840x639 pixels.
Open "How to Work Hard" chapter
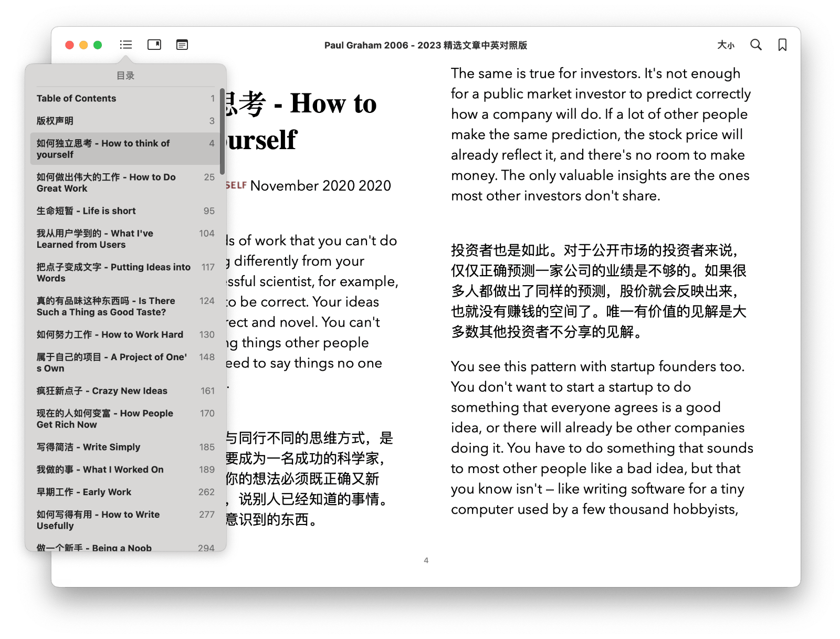[109, 334]
